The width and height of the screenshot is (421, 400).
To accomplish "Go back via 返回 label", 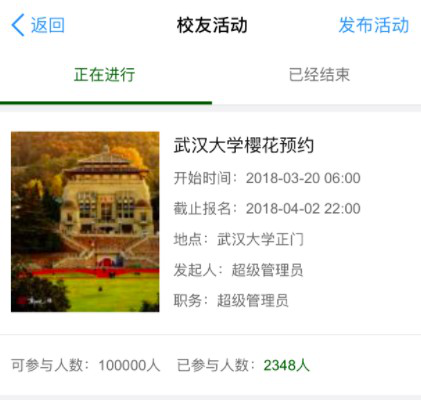I will (x=48, y=25).
